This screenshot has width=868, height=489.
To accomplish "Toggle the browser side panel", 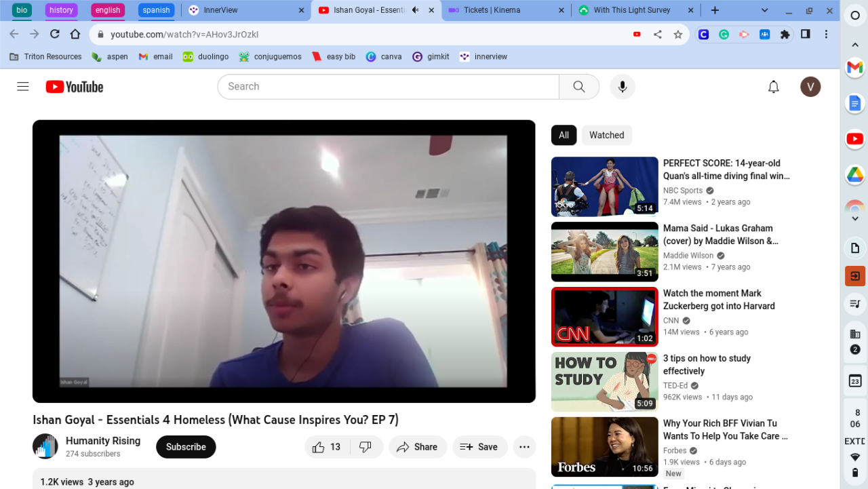I will pyautogui.click(x=806, y=35).
